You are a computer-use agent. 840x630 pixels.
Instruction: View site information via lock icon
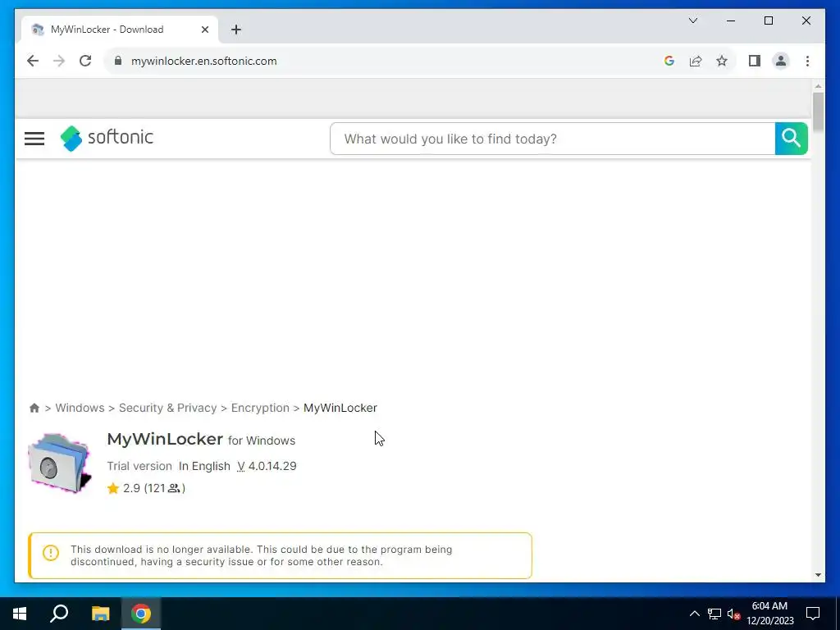[x=118, y=61]
